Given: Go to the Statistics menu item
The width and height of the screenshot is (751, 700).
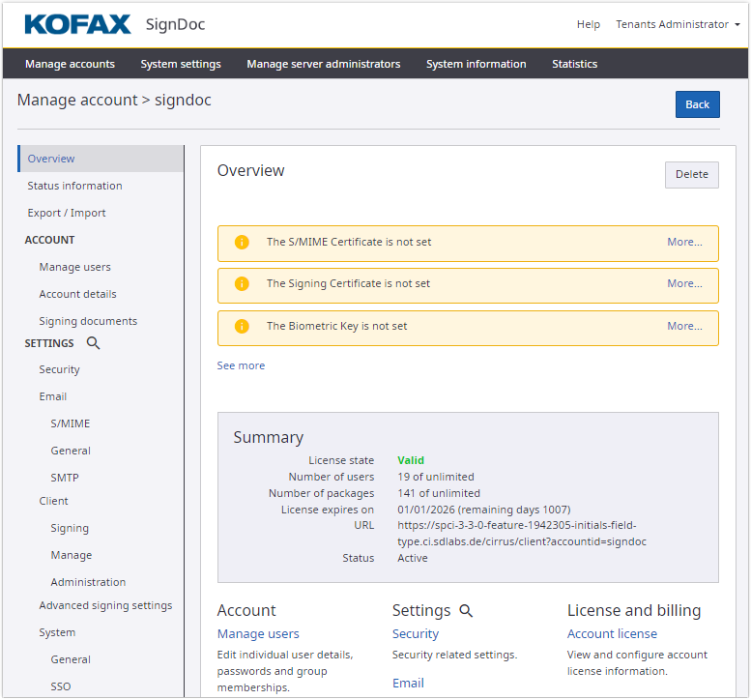Looking at the screenshot, I should click(x=574, y=65).
